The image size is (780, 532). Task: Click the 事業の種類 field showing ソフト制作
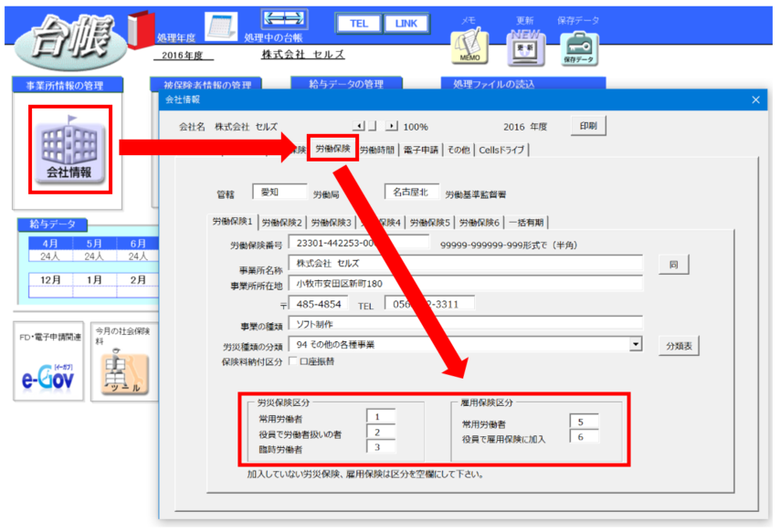[465, 324]
